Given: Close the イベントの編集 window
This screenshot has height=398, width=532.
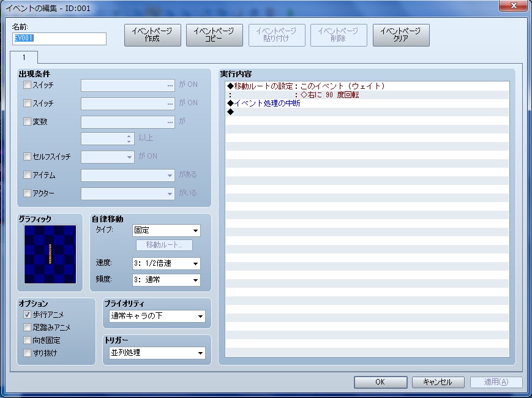Looking at the screenshot, I should click(x=514, y=6).
